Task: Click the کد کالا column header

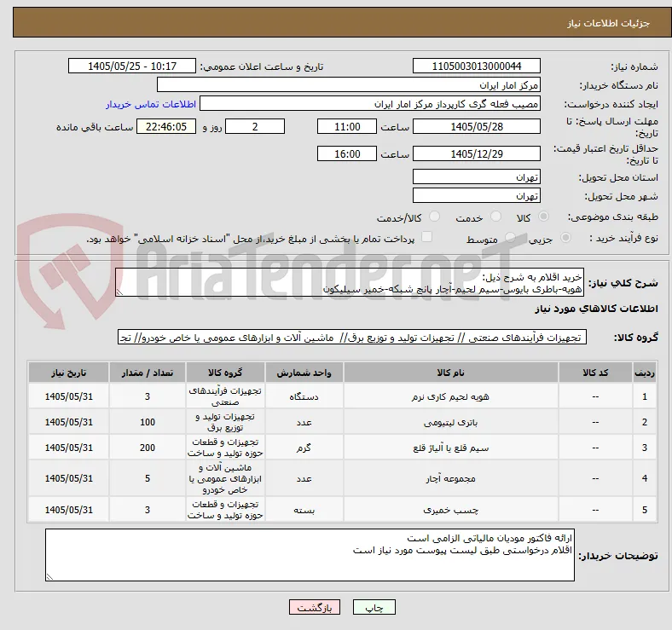Action: [595, 373]
